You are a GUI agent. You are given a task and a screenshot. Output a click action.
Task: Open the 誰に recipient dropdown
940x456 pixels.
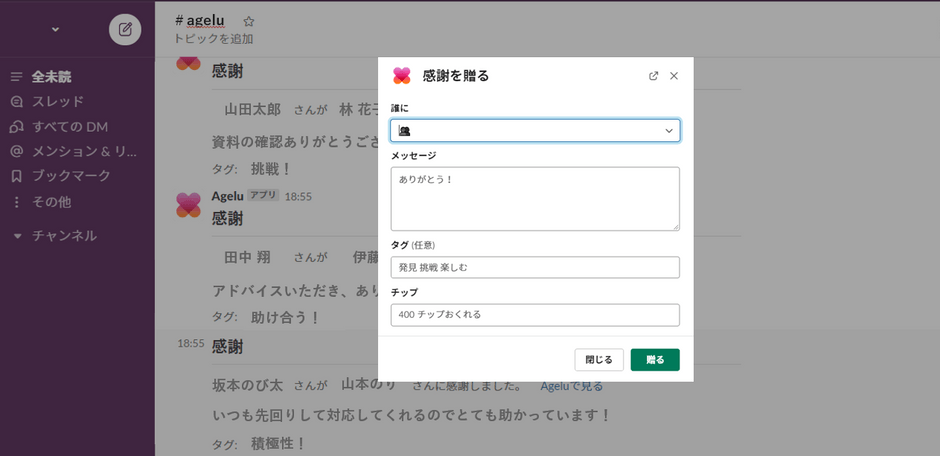click(535, 131)
